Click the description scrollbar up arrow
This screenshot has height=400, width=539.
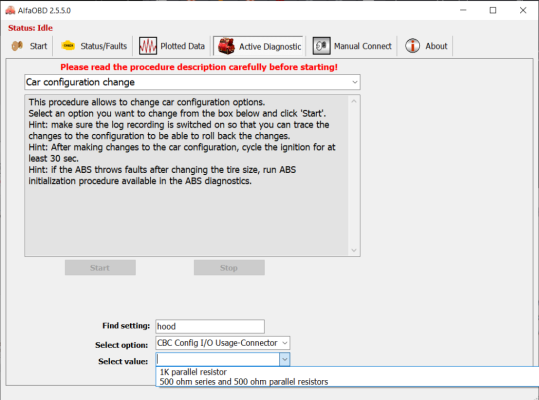[x=354, y=101]
